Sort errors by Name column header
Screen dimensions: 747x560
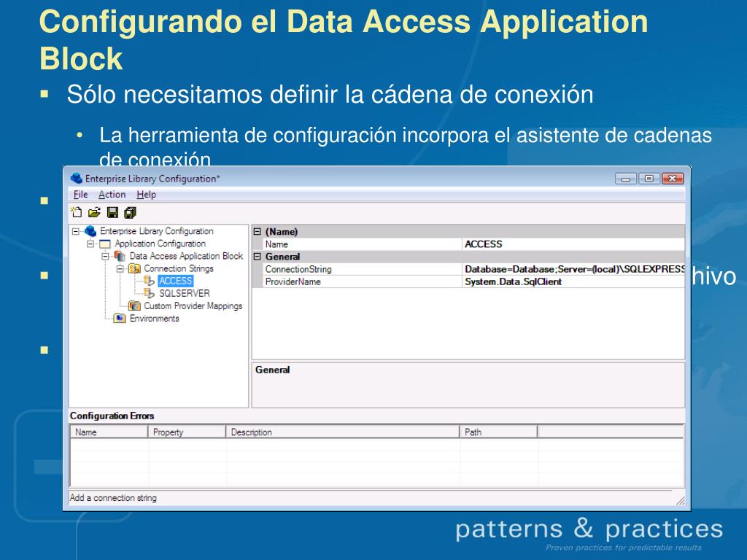click(109, 432)
